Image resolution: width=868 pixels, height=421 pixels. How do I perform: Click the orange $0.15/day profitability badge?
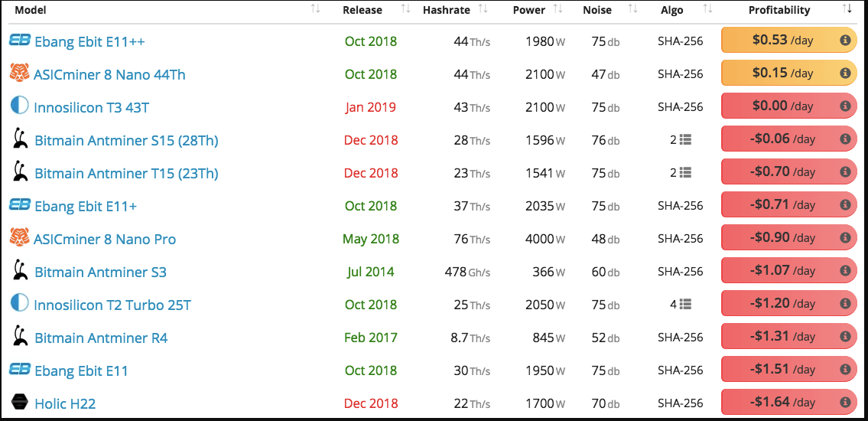point(788,73)
